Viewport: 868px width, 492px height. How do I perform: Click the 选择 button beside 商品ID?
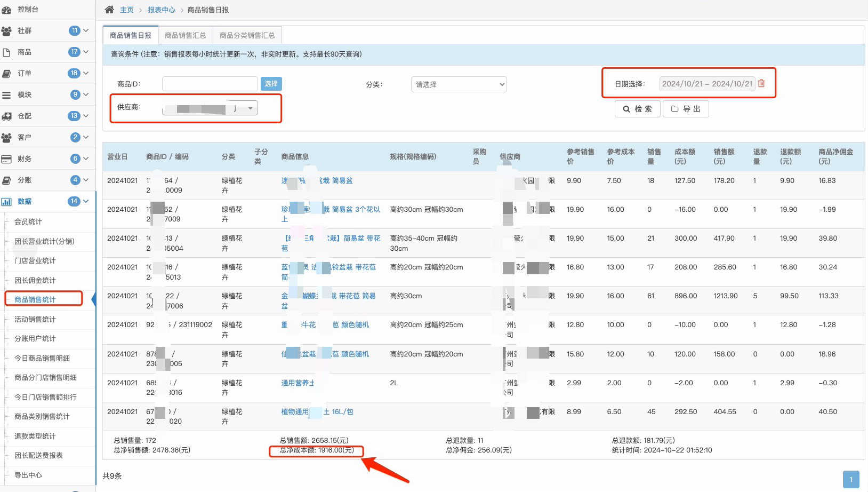(x=271, y=84)
